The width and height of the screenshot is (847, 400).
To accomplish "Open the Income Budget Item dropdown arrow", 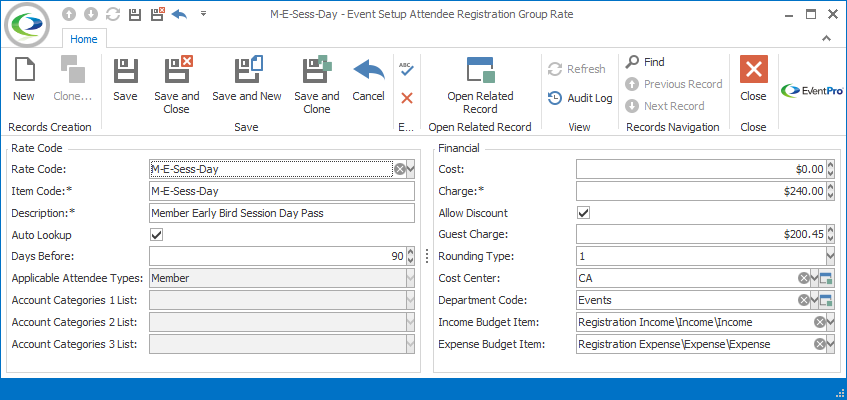I will coord(831,323).
